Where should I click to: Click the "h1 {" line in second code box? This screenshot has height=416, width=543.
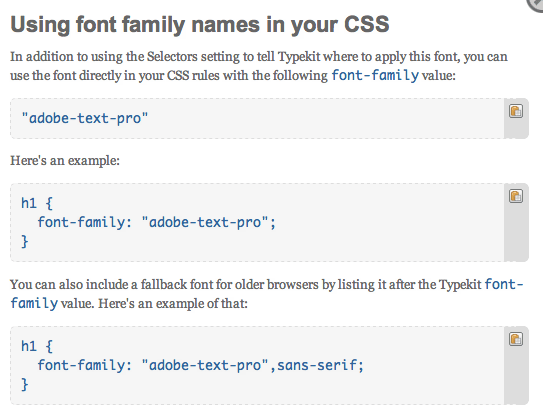point(37,203)
